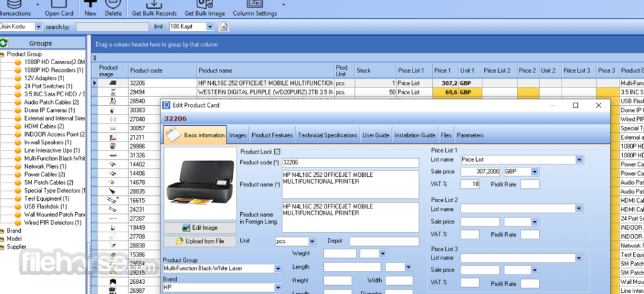Open the Column Settings dropdown arrow

[x=284, y=4]
